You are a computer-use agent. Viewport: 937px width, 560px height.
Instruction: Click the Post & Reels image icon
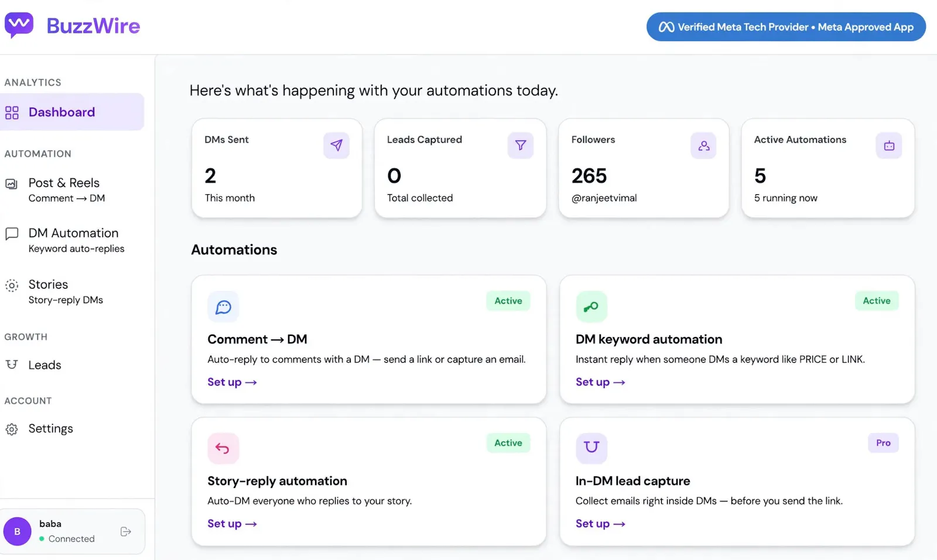pyautogui.click(x=11, y=184)
